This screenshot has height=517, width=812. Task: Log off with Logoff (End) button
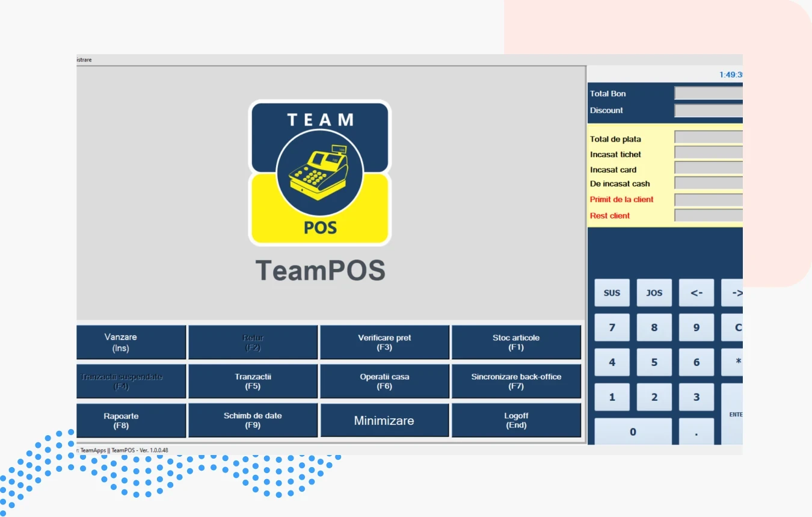tap(516, 420)
